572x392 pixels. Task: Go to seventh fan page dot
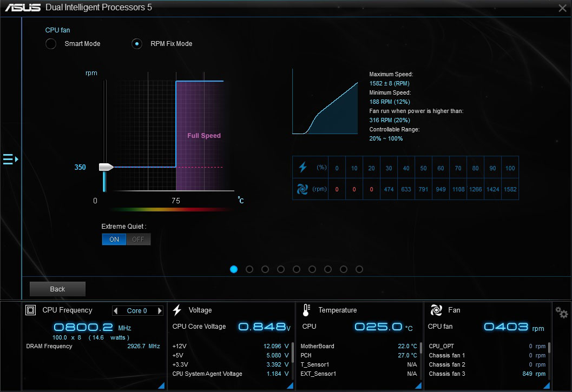click(x=328, y=269)
